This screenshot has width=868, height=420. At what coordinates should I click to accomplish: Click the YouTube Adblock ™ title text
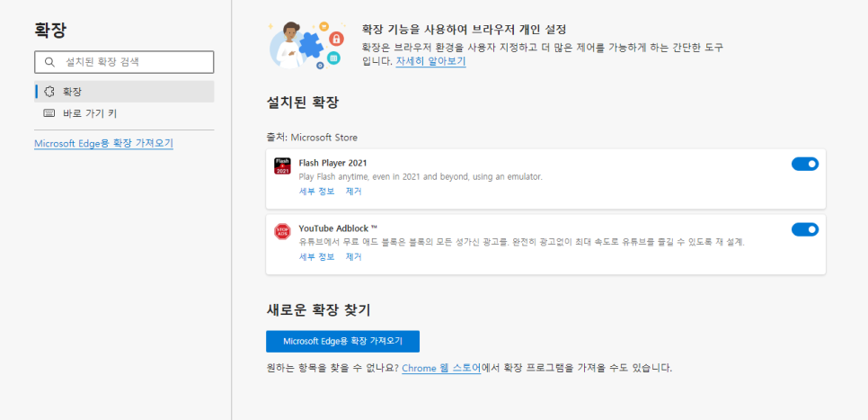[x=338, y=228]
